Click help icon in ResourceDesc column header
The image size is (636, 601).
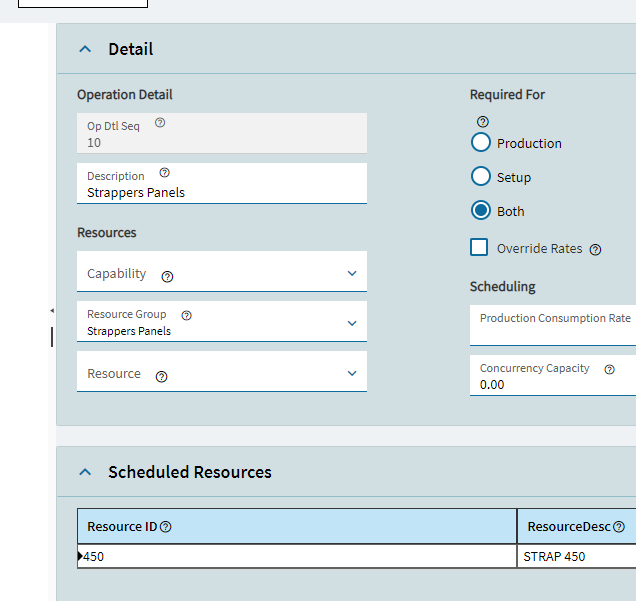(619, 527)
